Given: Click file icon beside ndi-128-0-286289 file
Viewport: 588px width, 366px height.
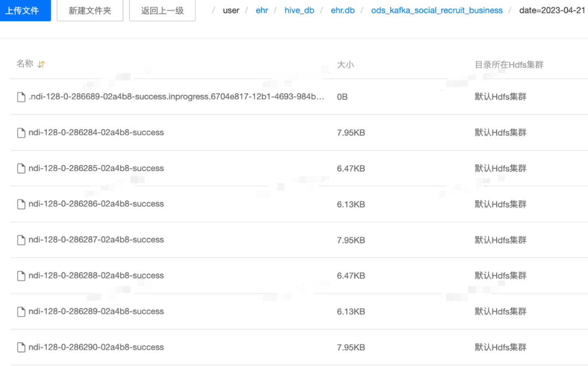Looking at the screenshot, I should click(21, 312).
